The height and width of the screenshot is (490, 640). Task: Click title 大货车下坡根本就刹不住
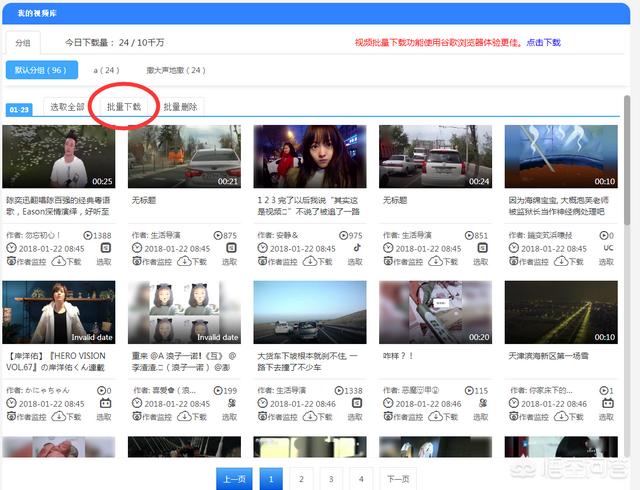[307, 361]
